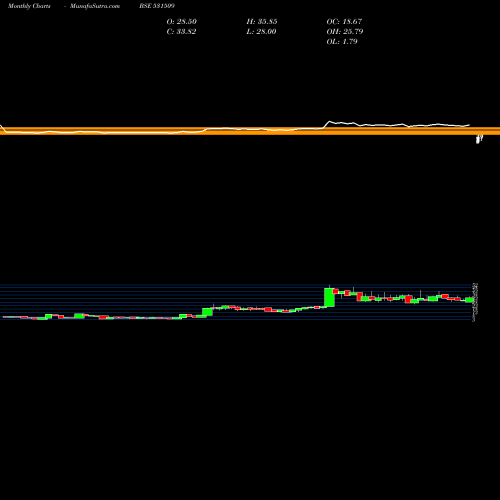The width and height of the screenshot is (500, 500).
Task: Select the close value C: 33.82
Action: coord(181,32)
